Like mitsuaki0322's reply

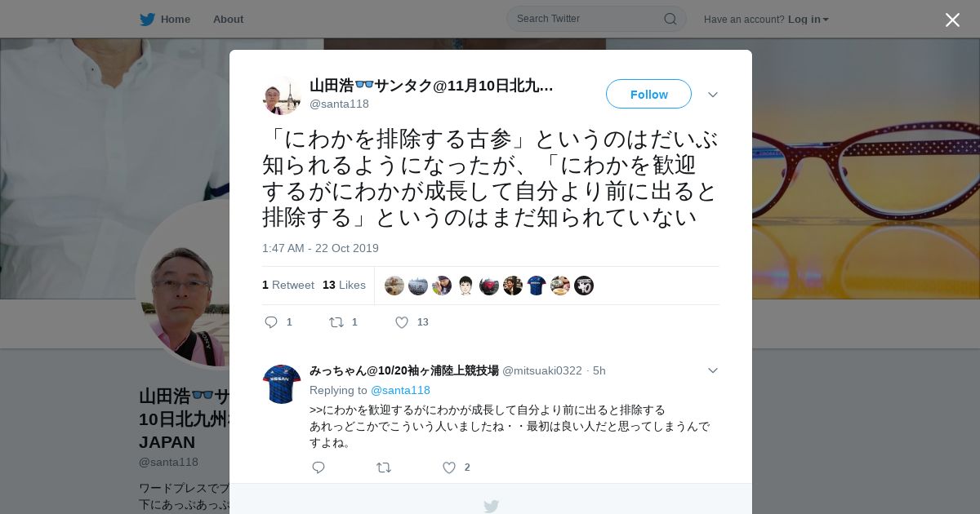coord(448,467)
